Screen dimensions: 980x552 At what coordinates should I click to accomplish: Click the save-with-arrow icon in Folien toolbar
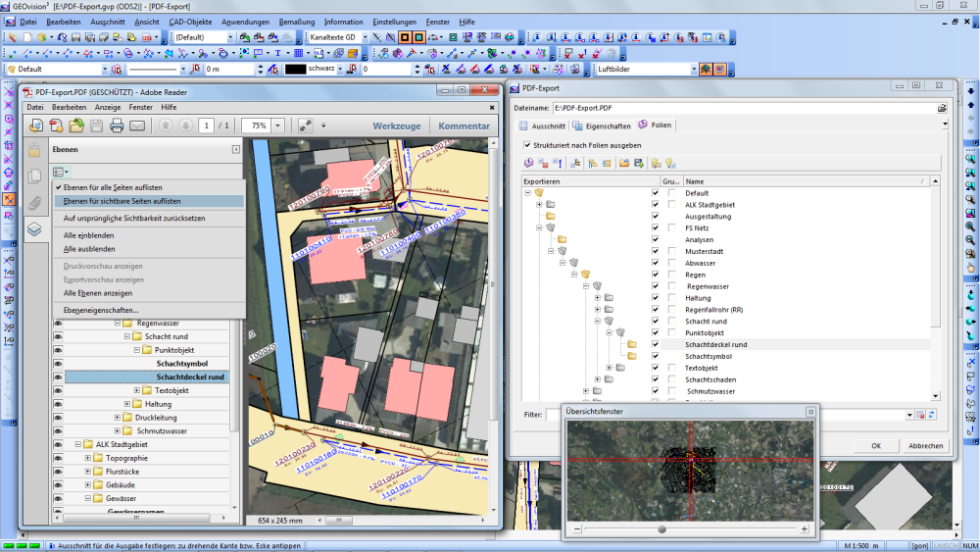[x=638, y=163]
